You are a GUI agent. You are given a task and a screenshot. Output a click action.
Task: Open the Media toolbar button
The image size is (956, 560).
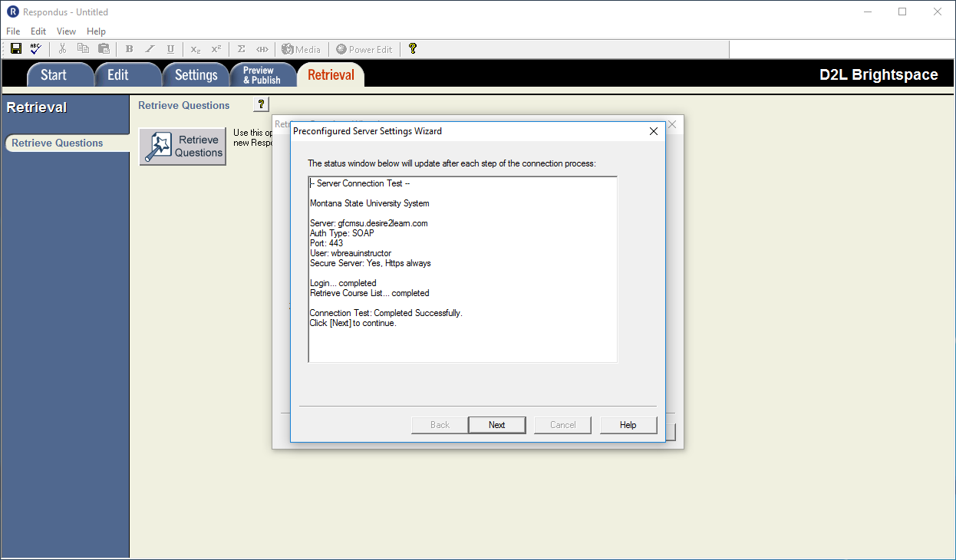coord(301,49)
